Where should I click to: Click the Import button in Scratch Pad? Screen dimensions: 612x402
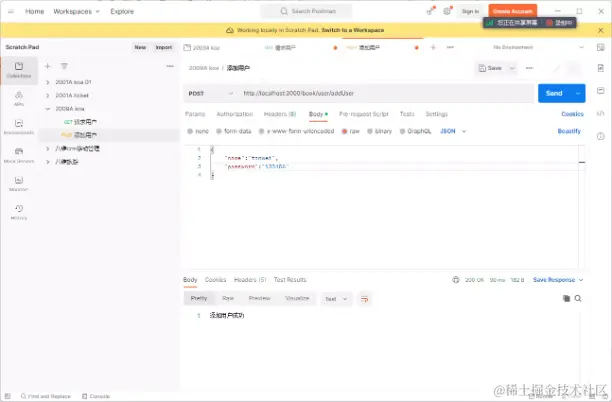tap(164, 47)
